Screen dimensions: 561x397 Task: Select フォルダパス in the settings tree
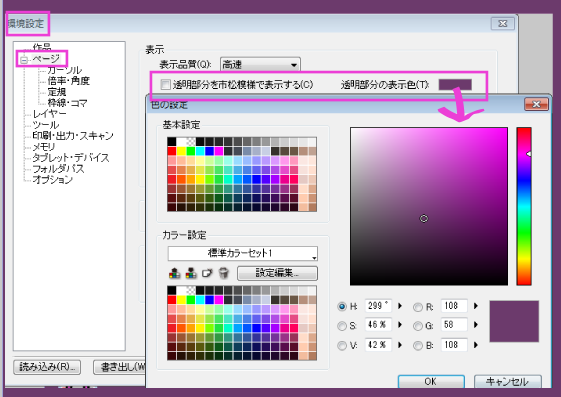[x=58, y=168]
